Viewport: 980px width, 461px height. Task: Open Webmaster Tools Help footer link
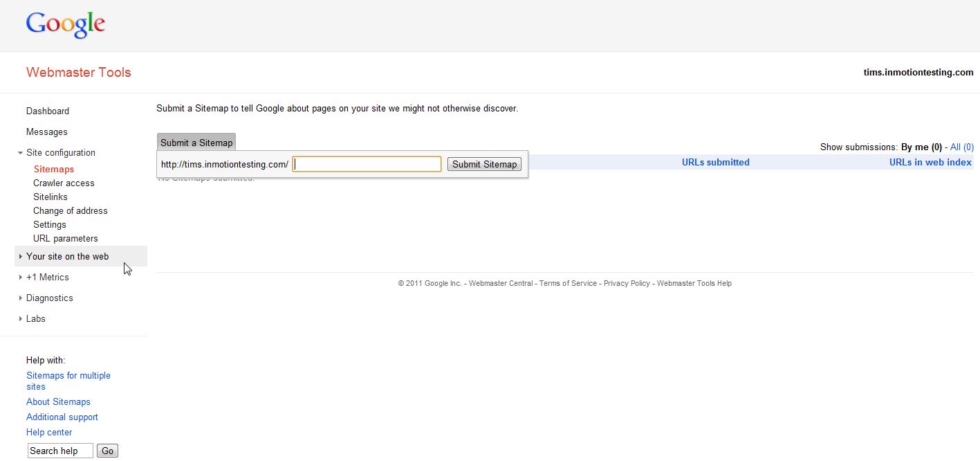pyautogui.click(x=694, y=283)
